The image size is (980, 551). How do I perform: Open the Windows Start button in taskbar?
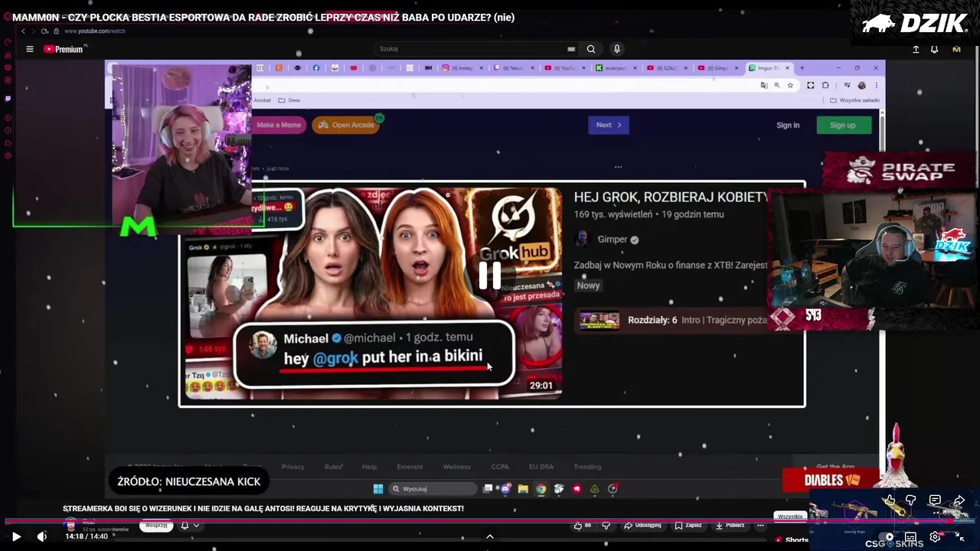click(377, 489)
